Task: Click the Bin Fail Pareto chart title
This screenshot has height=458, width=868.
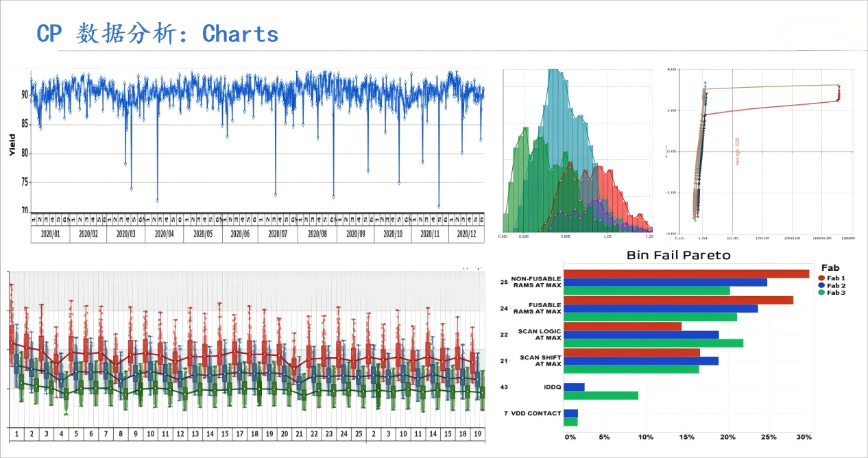Action: (x=678, y=255)
